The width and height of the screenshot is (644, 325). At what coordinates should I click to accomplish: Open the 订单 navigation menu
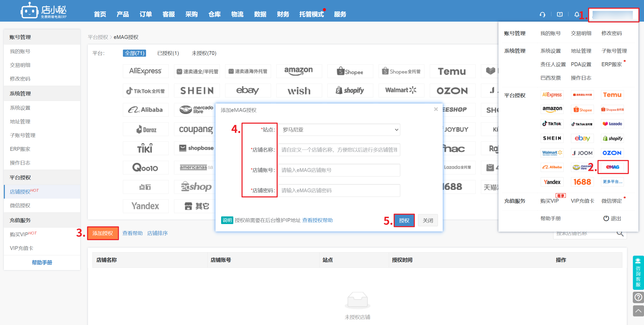[146, 14]
